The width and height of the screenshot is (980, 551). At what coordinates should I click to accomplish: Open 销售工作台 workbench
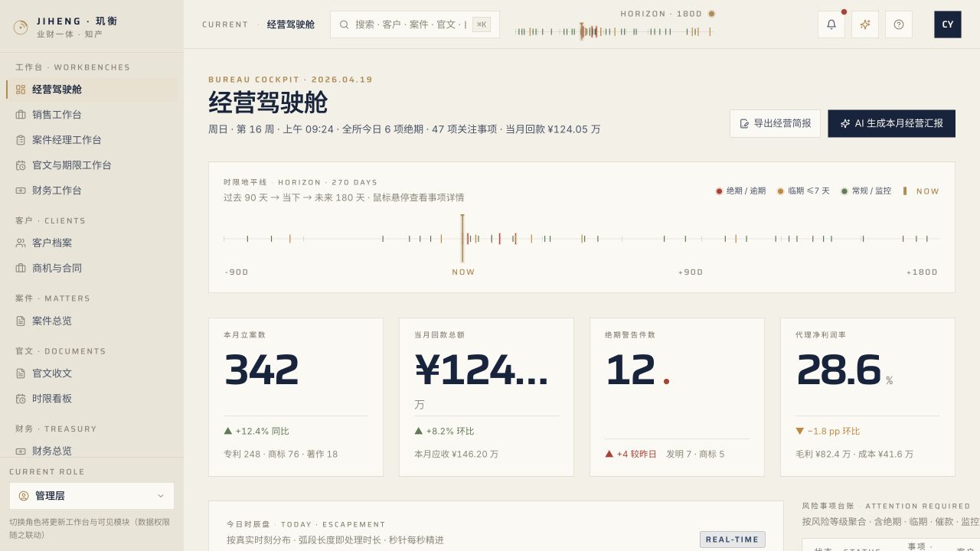tap(92, 115)
